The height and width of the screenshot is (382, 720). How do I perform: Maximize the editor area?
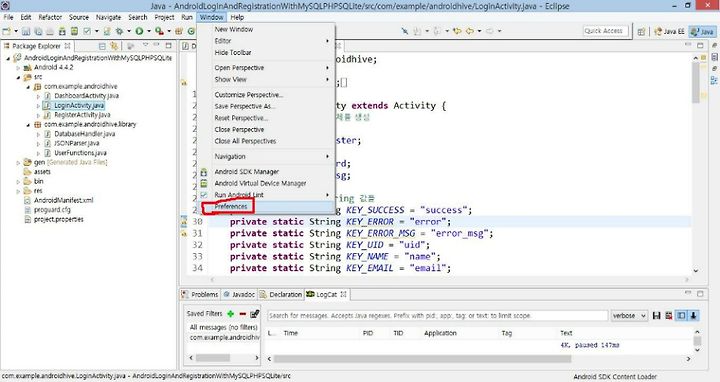pos(700,45)
